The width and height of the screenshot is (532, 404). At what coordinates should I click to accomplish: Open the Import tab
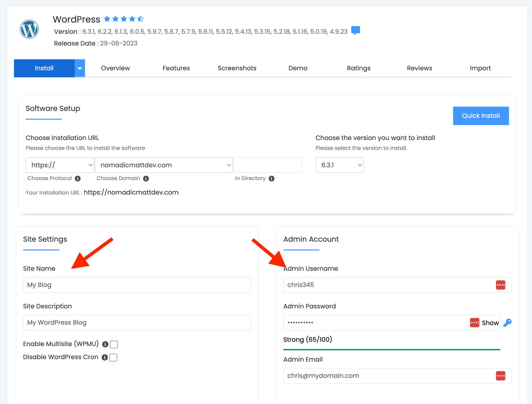[480, 68]
